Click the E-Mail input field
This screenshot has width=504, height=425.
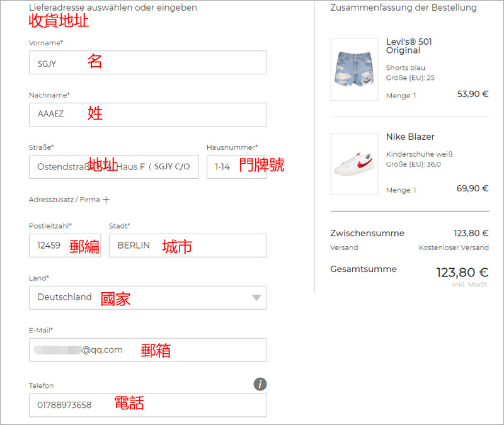[x=147, y=350]
